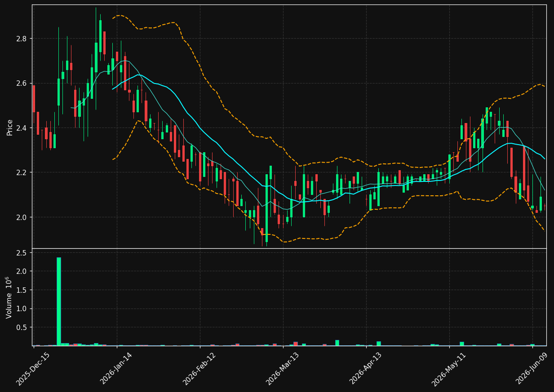The height and width of the screenshot is (392, 554).
Task: Click the 2.6 price tick label
Action: pos(22,84)
